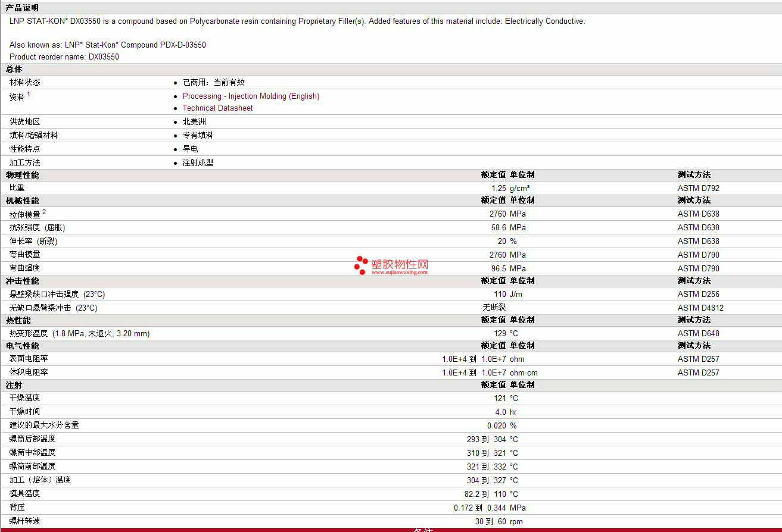The width and height of the screenshot is (782, 532).
Task: Click the 无断裂 impact value
Action: point(494,308)
